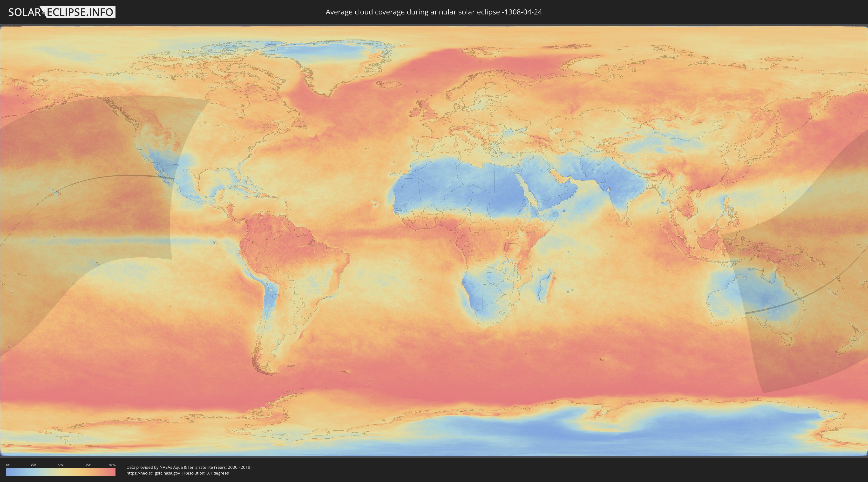This screenshot has width=868, height=482.
Task: Click eclipse path line crossing Australia
Action: click(775, 307)
